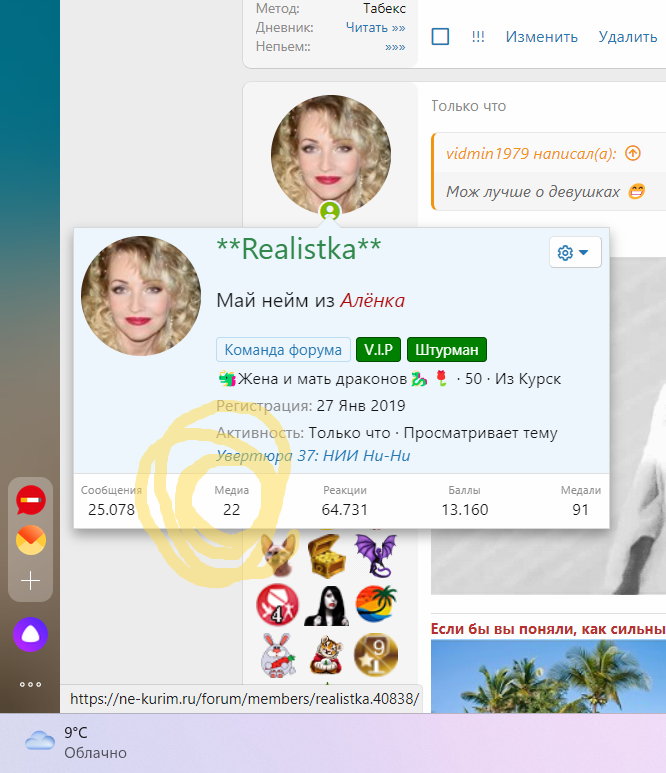Open Реакции count 64.731

(345, 501)
